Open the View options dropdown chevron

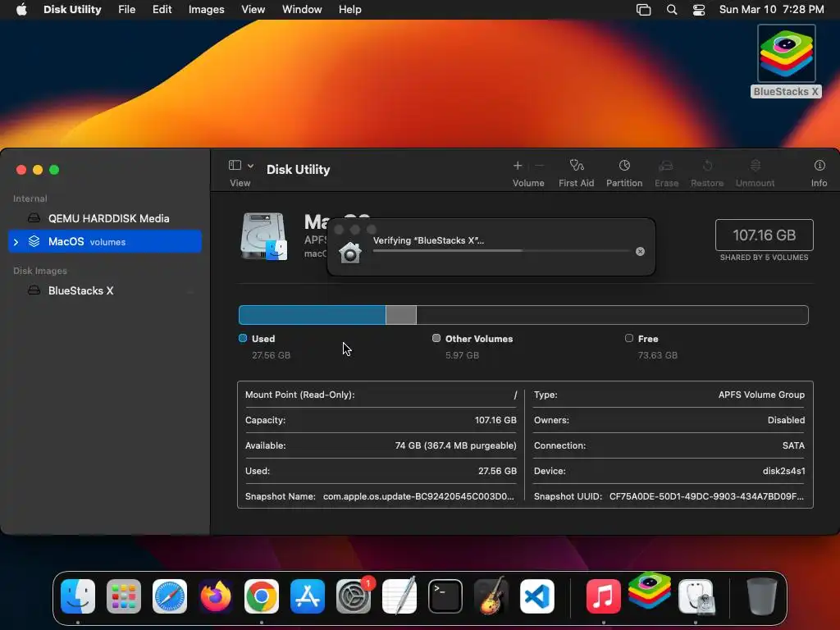coord(250,166)
